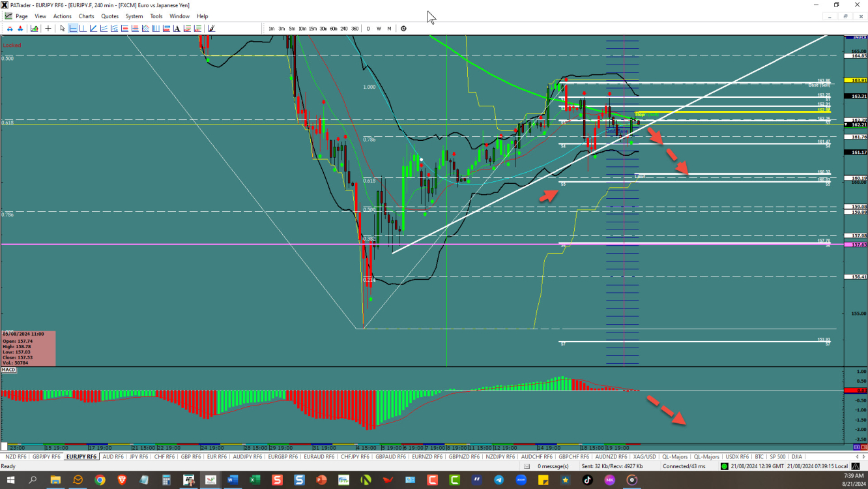Switch to the GBPCHF RF6 tab

575,456
